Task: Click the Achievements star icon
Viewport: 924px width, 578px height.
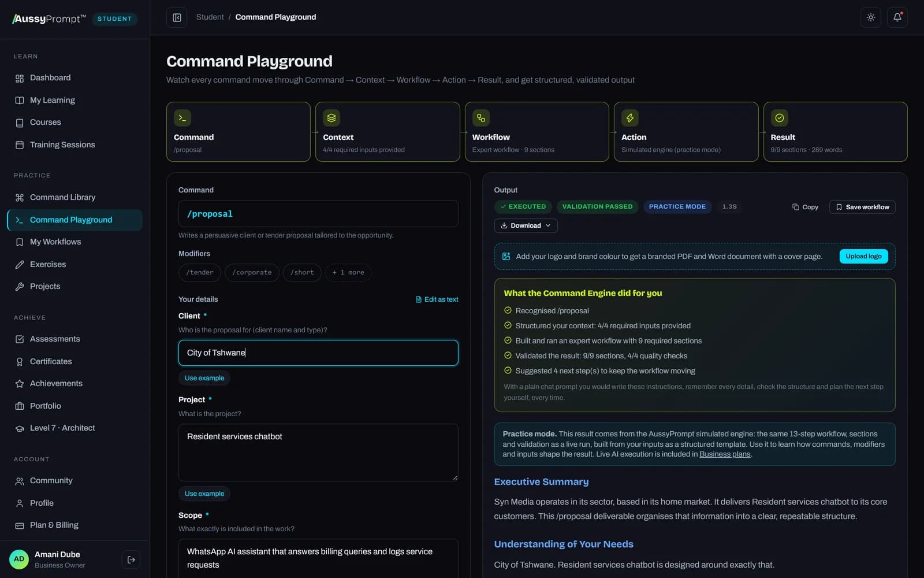Action: click(x=20, y=384)
